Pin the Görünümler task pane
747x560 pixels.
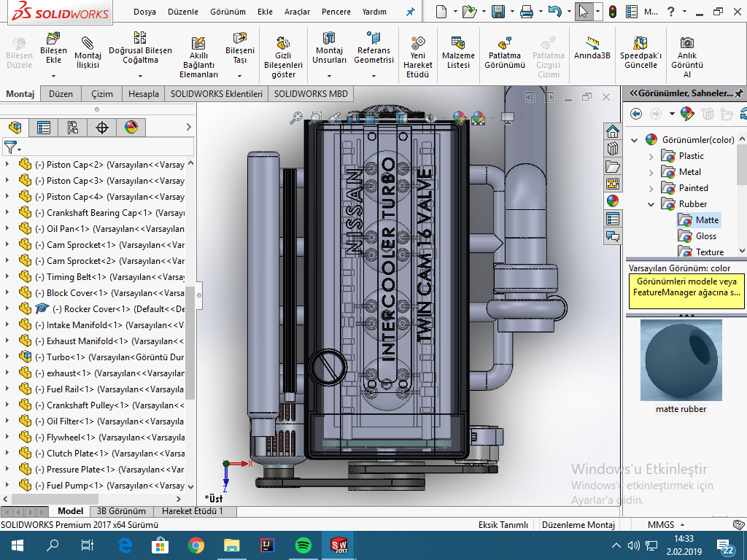[739, 93]
